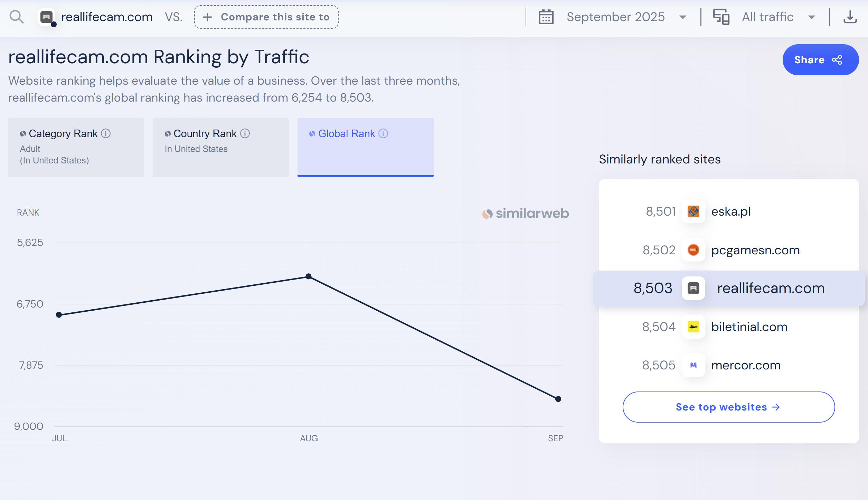Click the AUG data point on chart
Image resolution: width=868 pixels, height=500 pixels.
[x=309, y=276]
